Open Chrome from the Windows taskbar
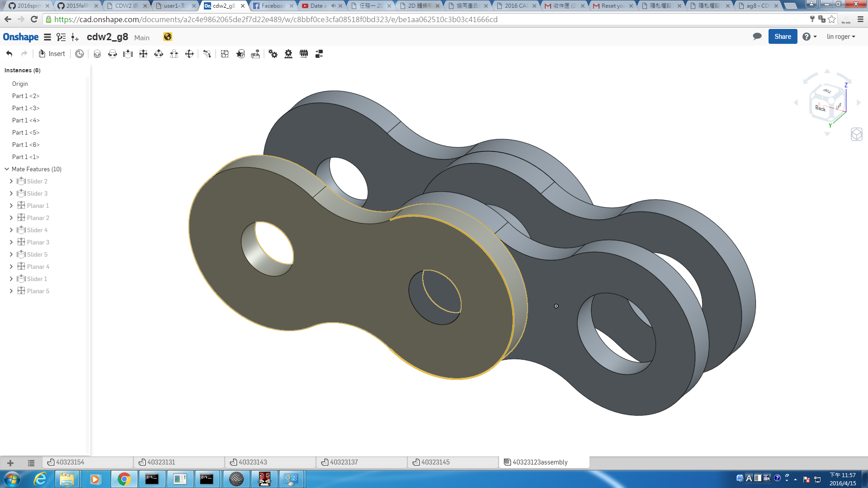This screenshot has width=868, height=488. (x=124, y=479)
